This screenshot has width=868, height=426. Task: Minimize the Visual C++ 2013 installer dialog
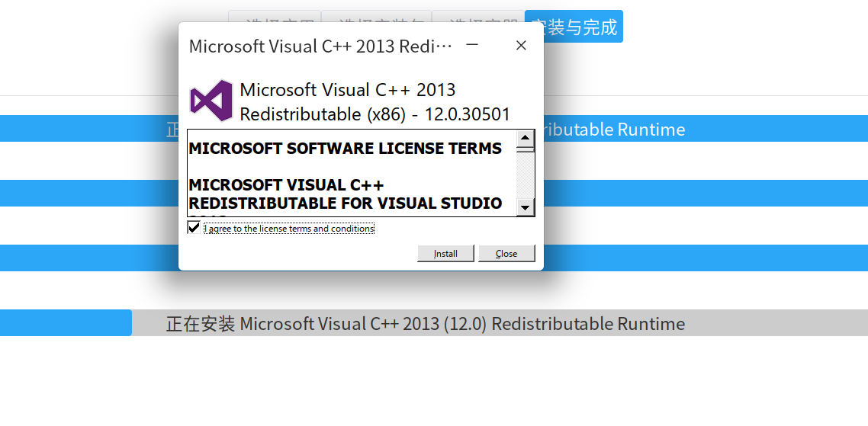point(472,46)
